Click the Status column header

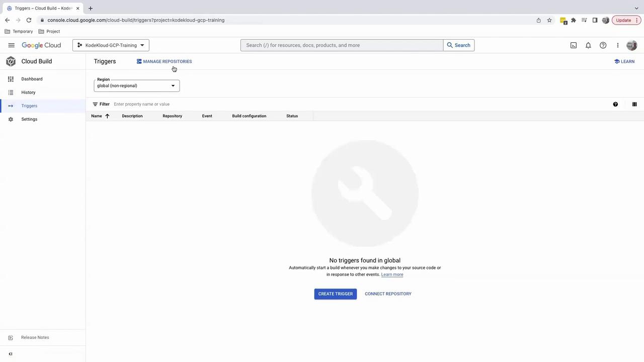tap(292, 116)
